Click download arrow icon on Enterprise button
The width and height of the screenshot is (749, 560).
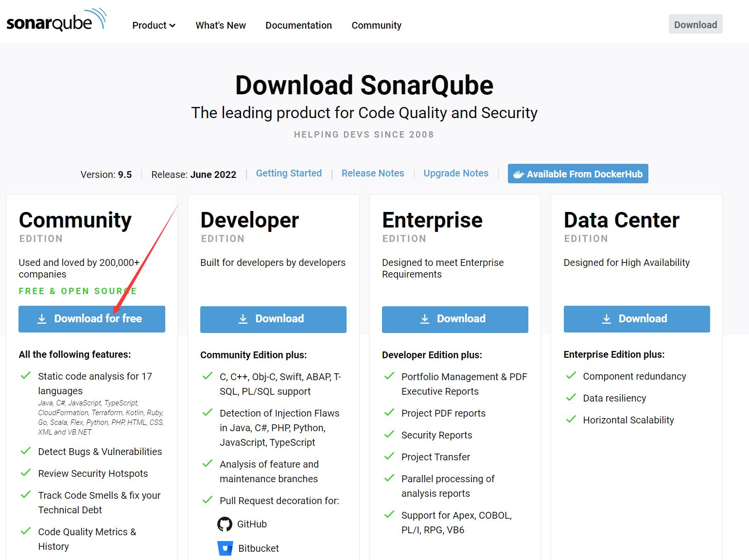pos(425,319)
